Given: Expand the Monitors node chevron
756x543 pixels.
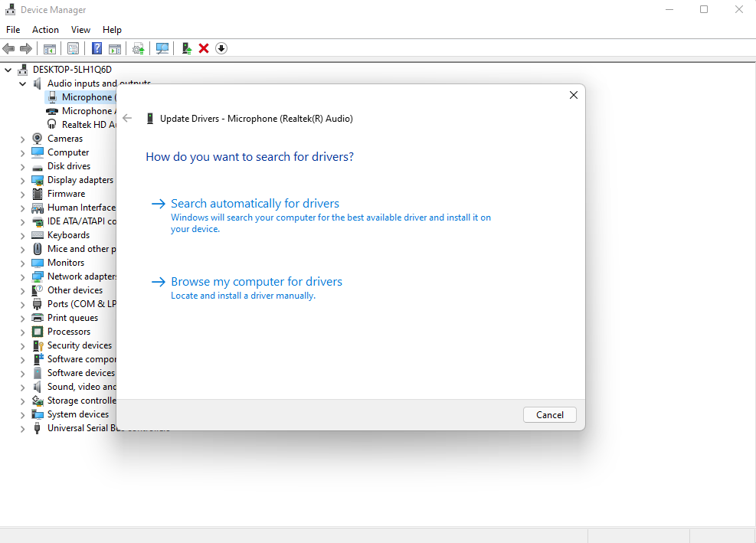Looking at the screenshot, I should 23,263.
